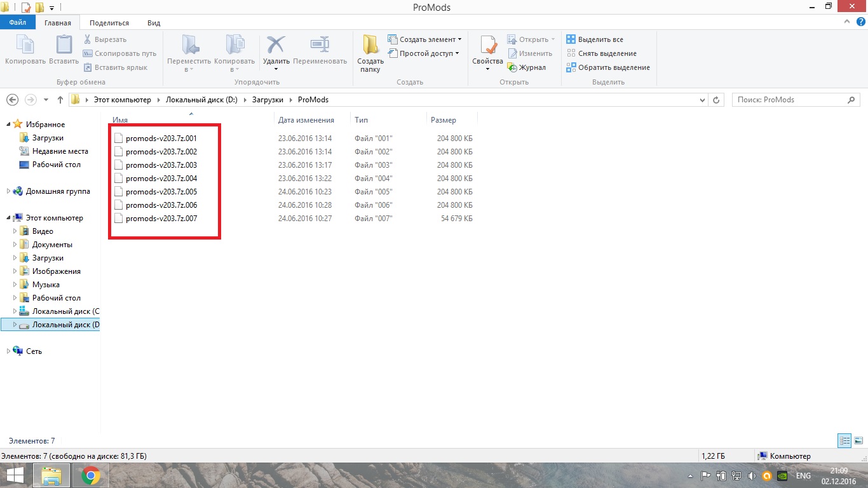The width and height of the screenshot is (868, 488).
Task: Open the Quick Access Toolbar customize arrow
Action: coord(51,8)
